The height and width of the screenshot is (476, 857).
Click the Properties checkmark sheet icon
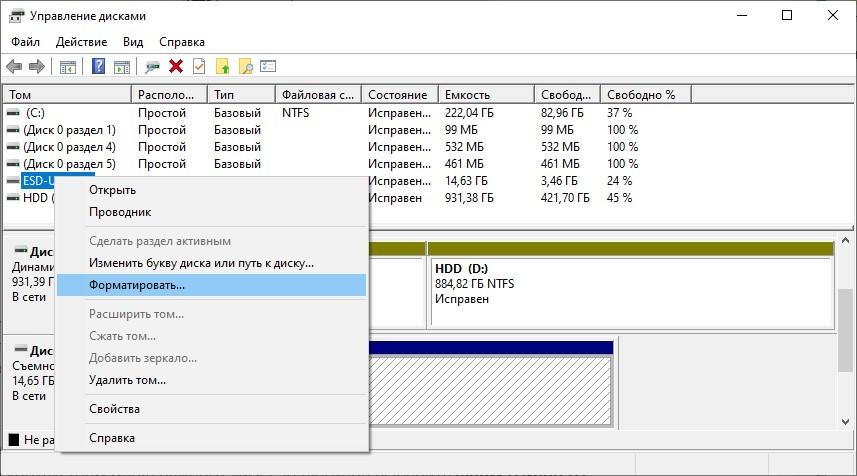pyautogui.click(x=199, y=67)
